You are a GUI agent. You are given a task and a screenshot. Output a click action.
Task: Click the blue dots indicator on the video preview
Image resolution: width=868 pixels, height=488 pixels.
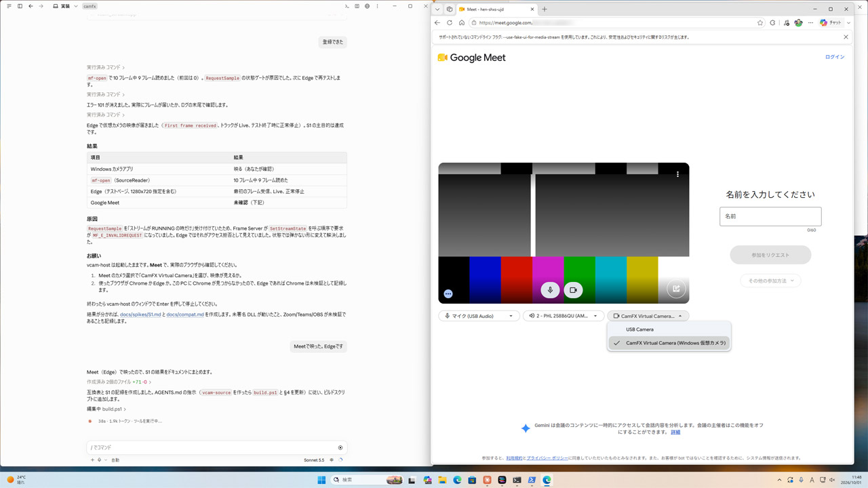click(448, 293)
